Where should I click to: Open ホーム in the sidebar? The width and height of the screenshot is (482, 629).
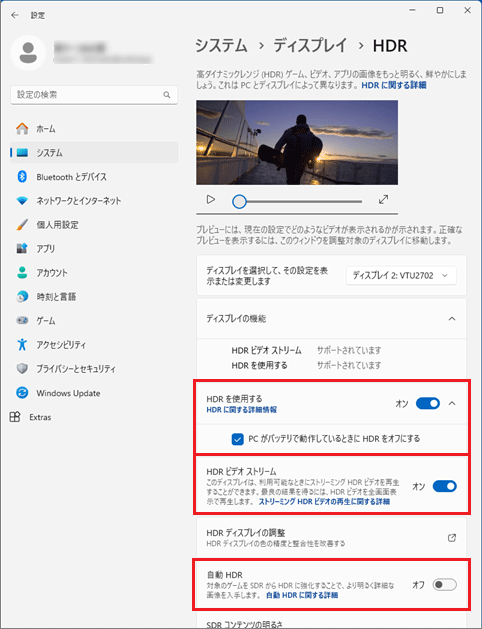94,129
